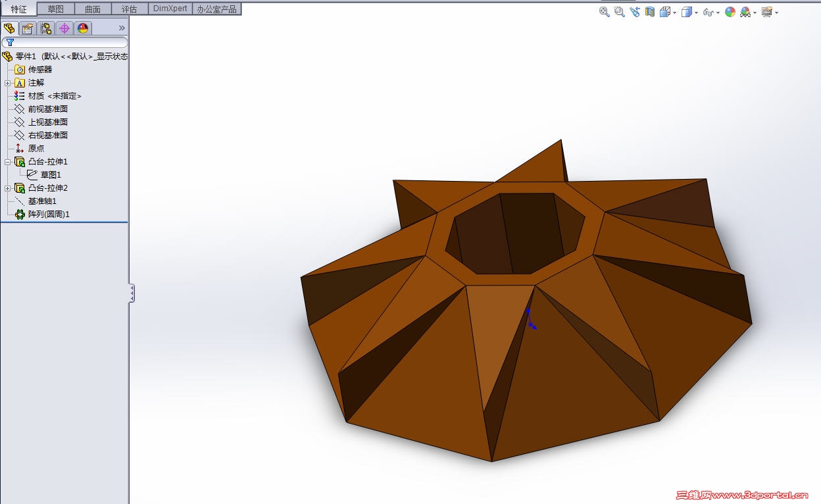Image resolution: width=821 pixels, height=504 pixels.
Task: Select the 右视基准面 plane
Action: tap(47, 136)
